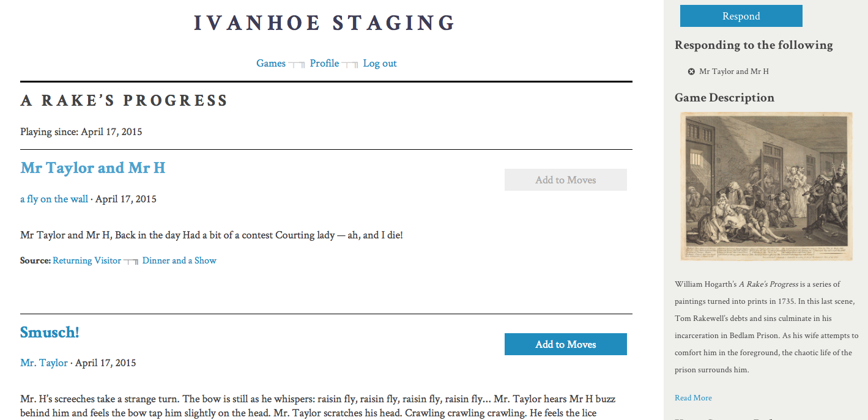Expand description with Read More
This screenshot has height=420, width=868.
(x=693, y=398)
